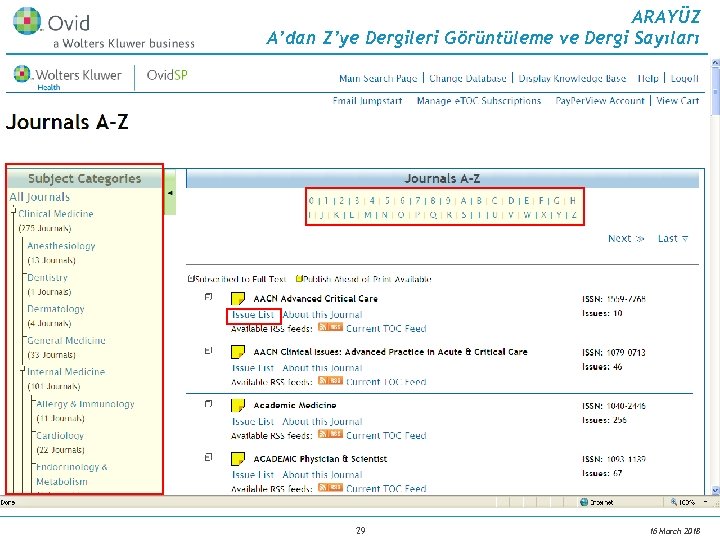Screen dimensions: 720x540
Task: Open Change Database
Action: pos(467,79)
